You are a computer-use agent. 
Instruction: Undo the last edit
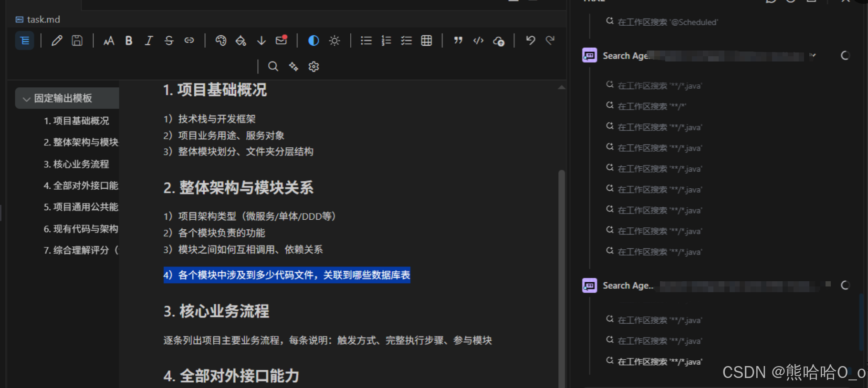pyautogui.click(x=530, y=41)
